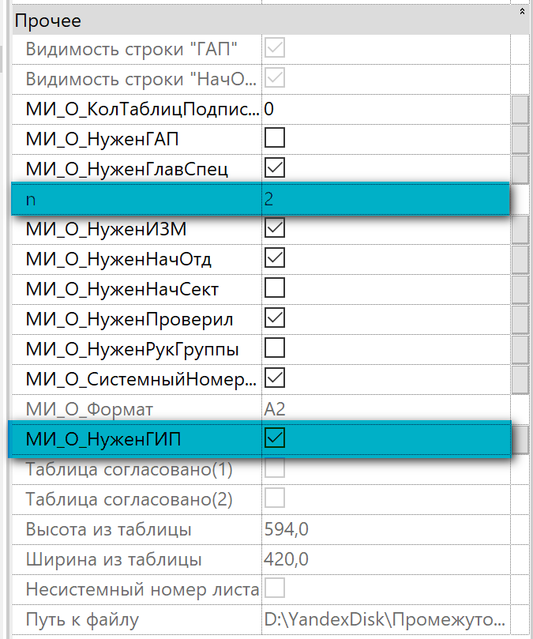Screen dimensions: 533x639
Task: Enable the МИ_О_НуженГАП checkbox
Action: pyautogui.click(x=275, y=138)
